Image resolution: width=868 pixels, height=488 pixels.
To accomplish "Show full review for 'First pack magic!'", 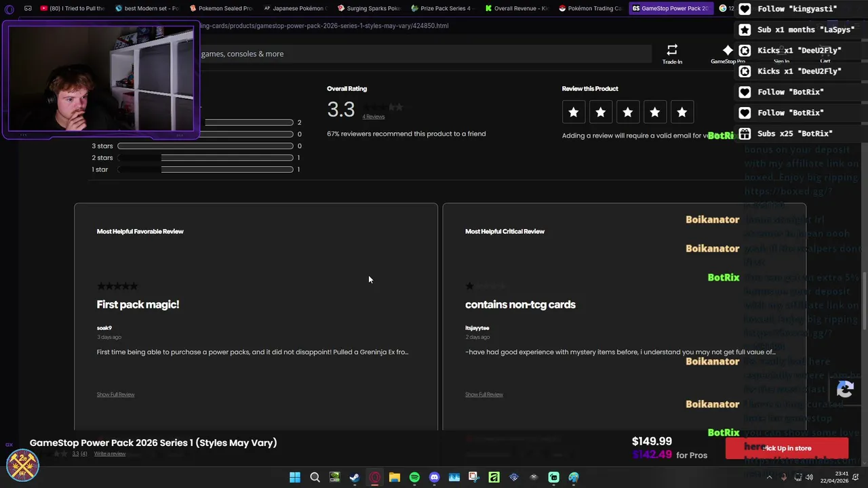I will coord(115,394).
